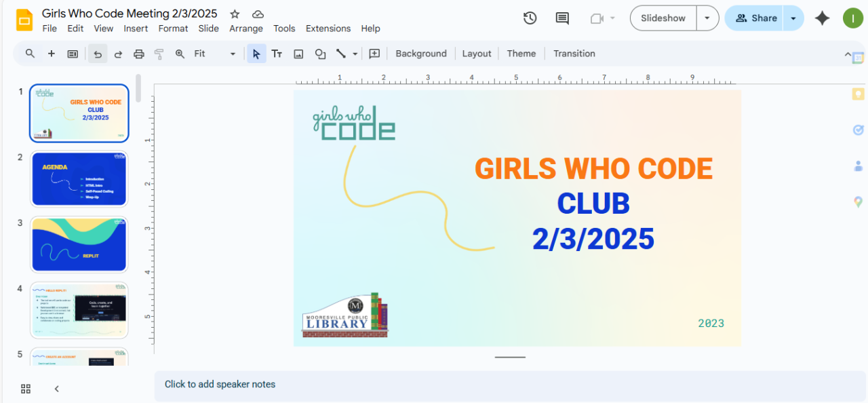Click the 2023 text on slide

(x=711, y=324)
